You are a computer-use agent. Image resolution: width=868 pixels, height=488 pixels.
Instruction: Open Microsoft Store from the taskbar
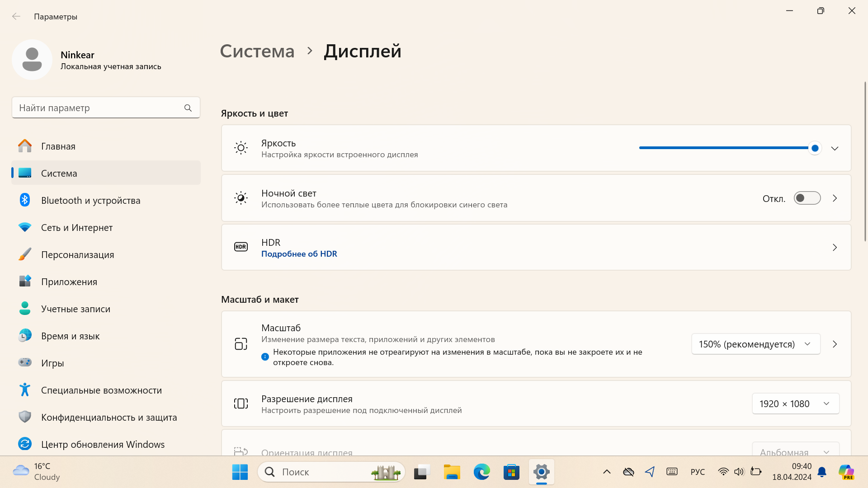coord(511,472)
